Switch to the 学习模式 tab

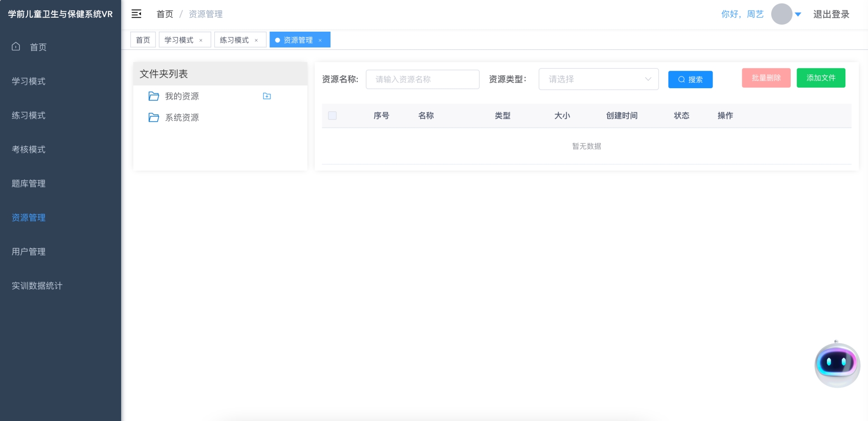click(179, 40)
